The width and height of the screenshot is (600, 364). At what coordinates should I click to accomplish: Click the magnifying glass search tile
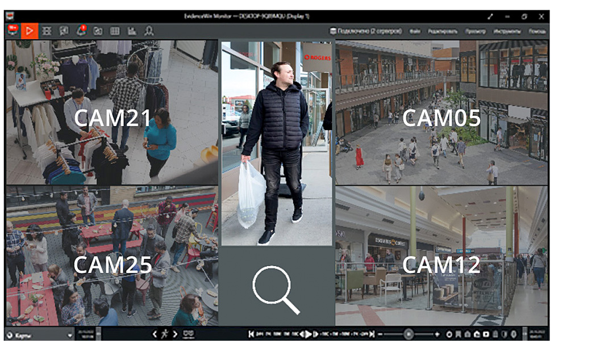pos(276,290)
